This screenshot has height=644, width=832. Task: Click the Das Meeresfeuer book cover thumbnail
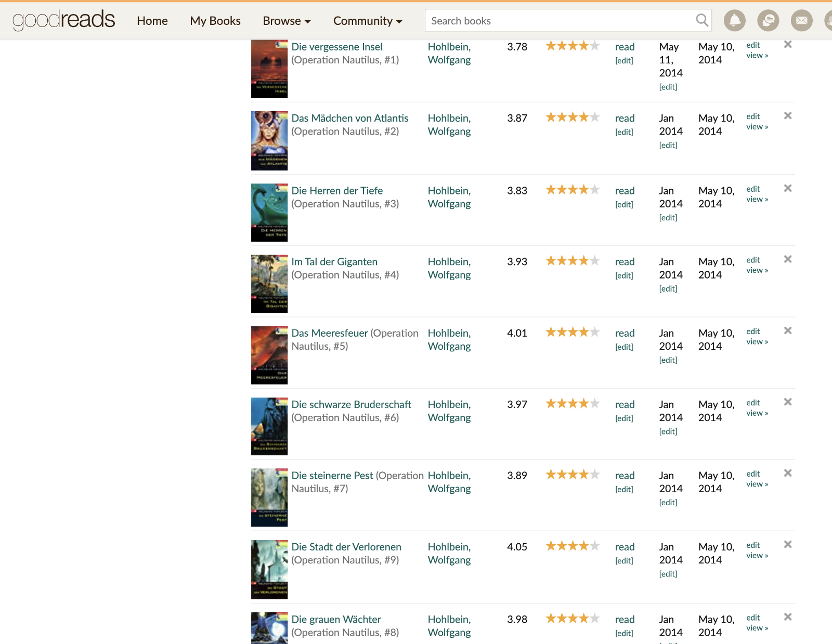coord(269,355)
